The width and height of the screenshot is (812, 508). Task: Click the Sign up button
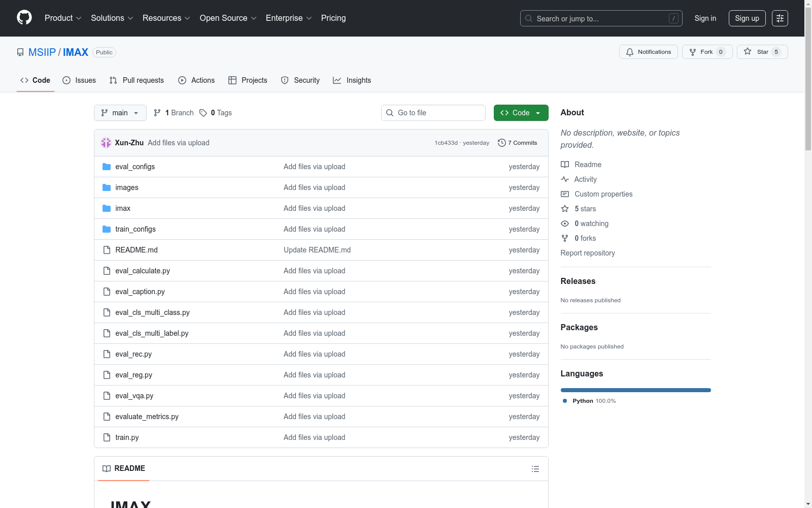[x=747, y=18]
